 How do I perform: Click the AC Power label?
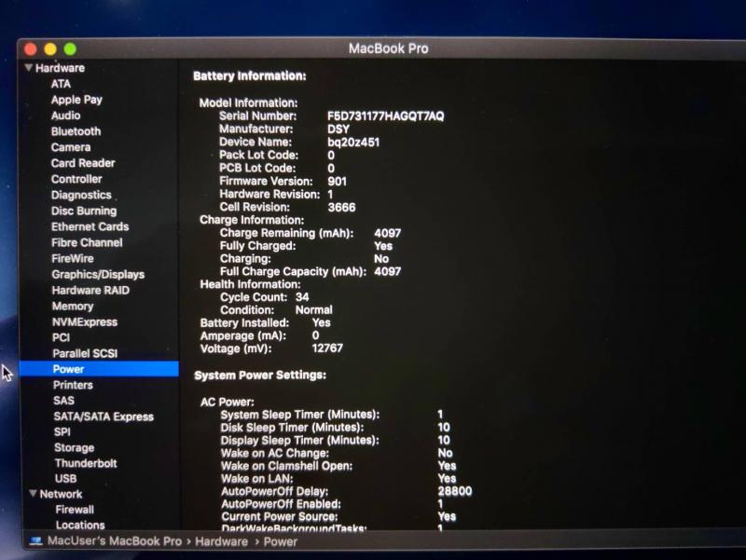(228, 403)
